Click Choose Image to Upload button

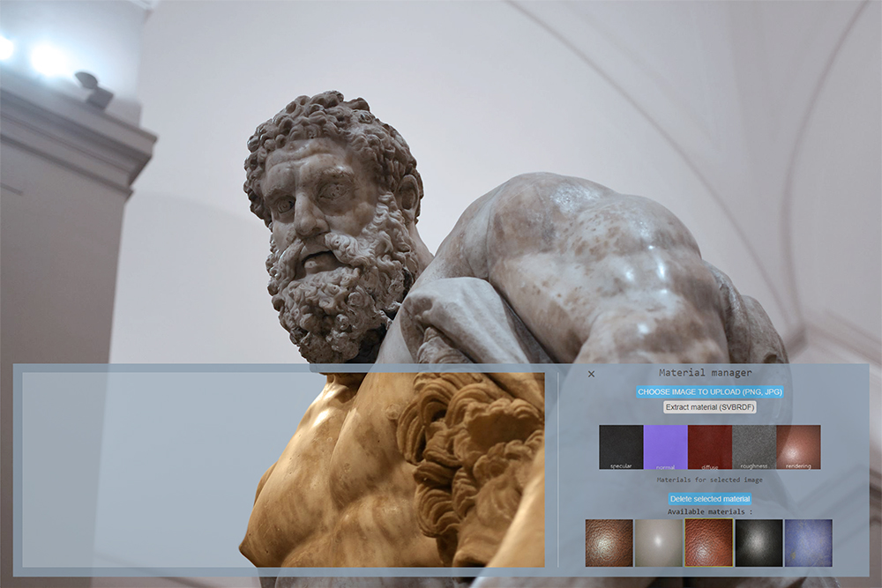(x=709, y=391)
